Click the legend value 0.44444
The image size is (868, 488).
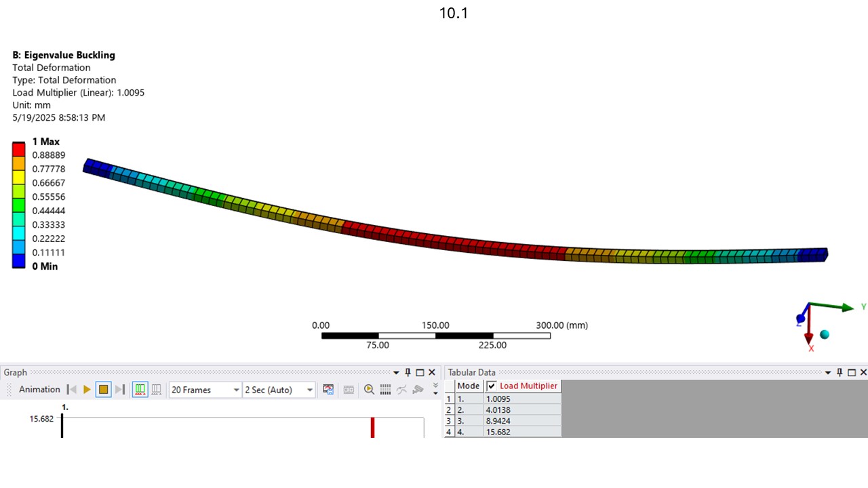pos(49,211)
